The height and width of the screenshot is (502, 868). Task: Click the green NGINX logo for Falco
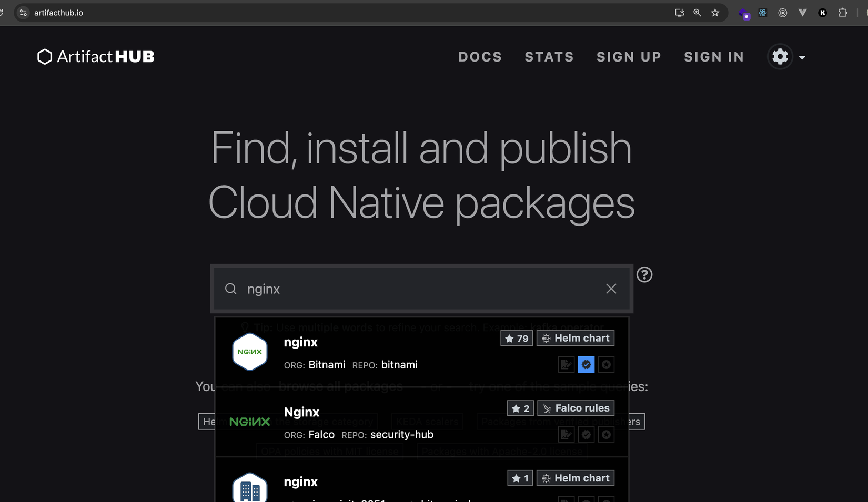point(250,422)
